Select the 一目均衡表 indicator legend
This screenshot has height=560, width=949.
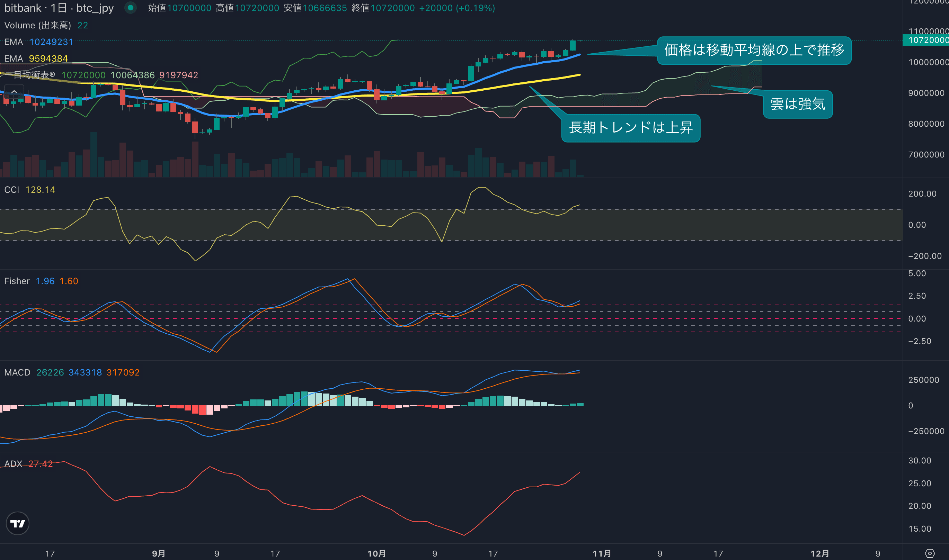(34, 75)
